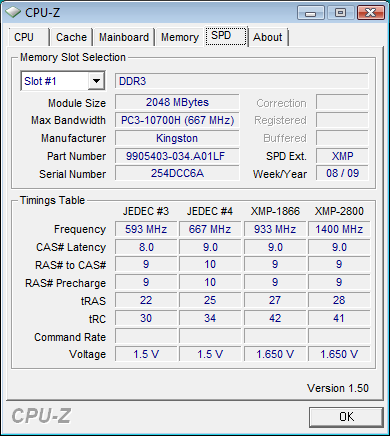Click the JEDEC #3 voltage 1.5 V
Image resolution: width=390 pixels, height=436 pixels.
pyautogui.click(x=146, y=354)
